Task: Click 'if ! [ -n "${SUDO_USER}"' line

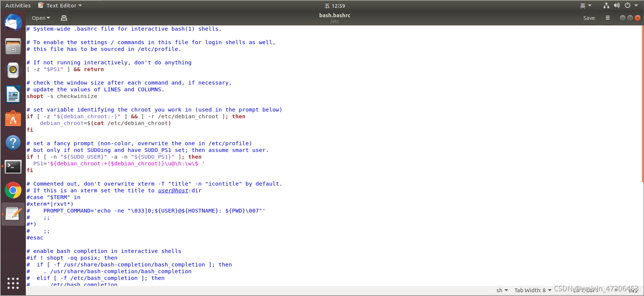Action: coord(114,157)
